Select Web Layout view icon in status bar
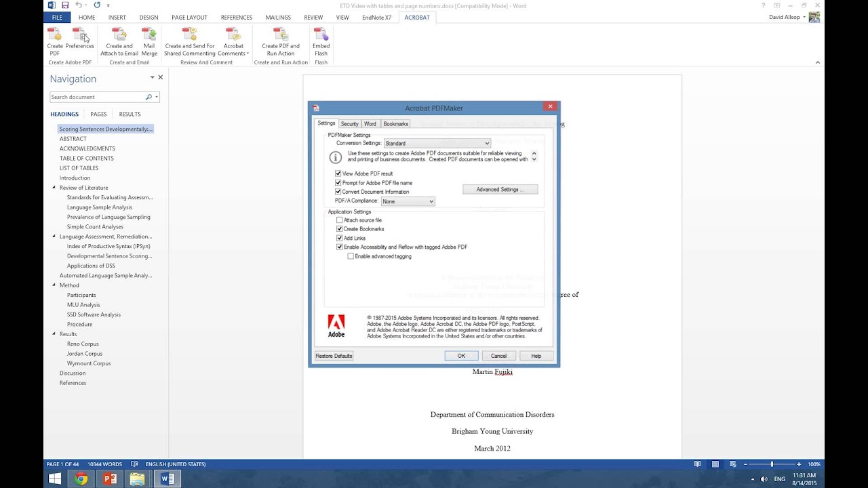The height and width of the screenshot is (488, 868). click(732, 464)
